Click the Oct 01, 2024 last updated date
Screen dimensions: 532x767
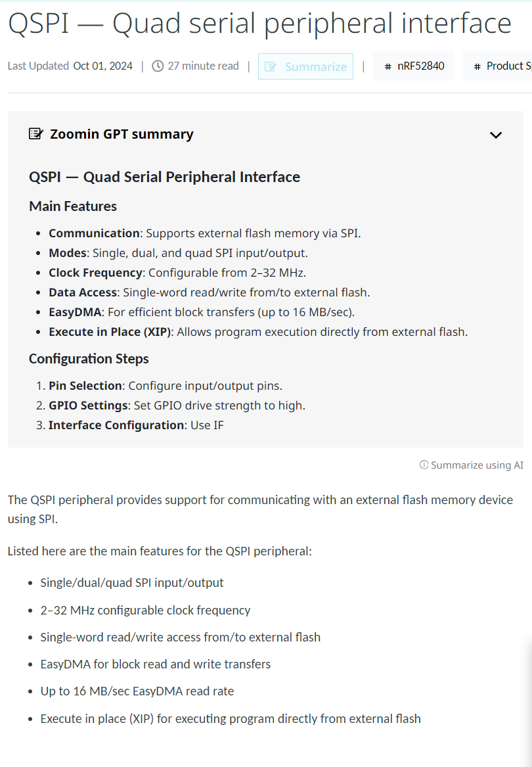tap(102, 66)
